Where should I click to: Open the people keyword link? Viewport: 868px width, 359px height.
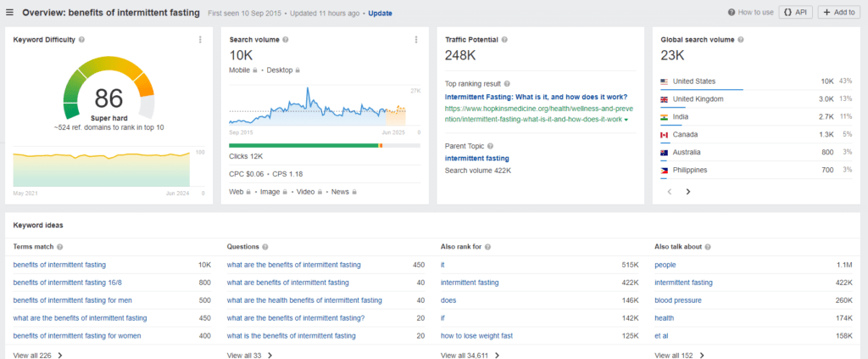[x=665, y=265]
